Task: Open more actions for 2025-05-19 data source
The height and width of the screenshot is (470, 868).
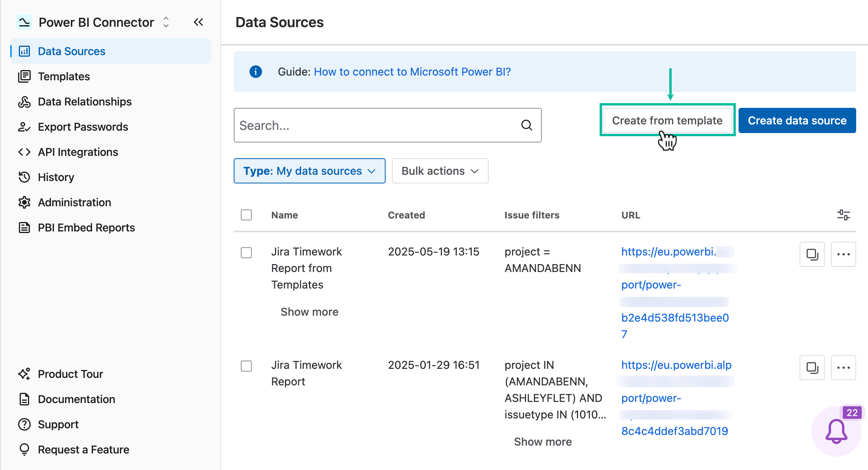Action: [x=844, y=254]
